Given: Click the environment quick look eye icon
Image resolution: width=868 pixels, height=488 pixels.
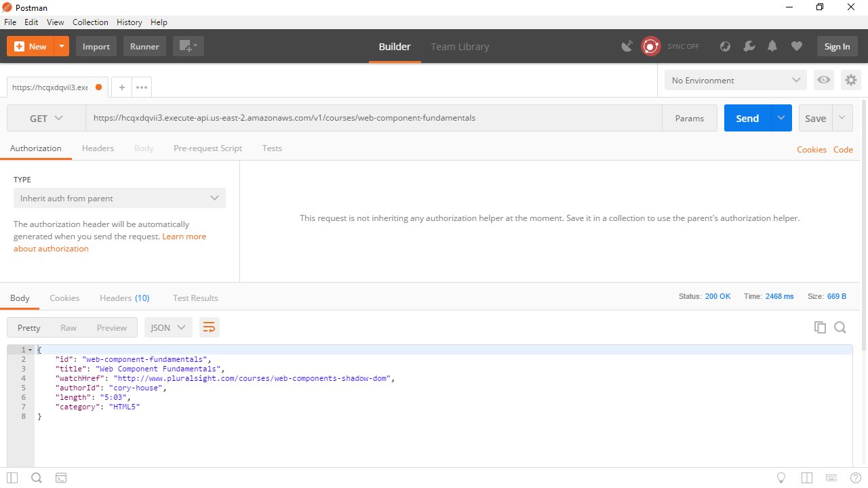Looking at the screenshot, I should (x=824, y=80).
